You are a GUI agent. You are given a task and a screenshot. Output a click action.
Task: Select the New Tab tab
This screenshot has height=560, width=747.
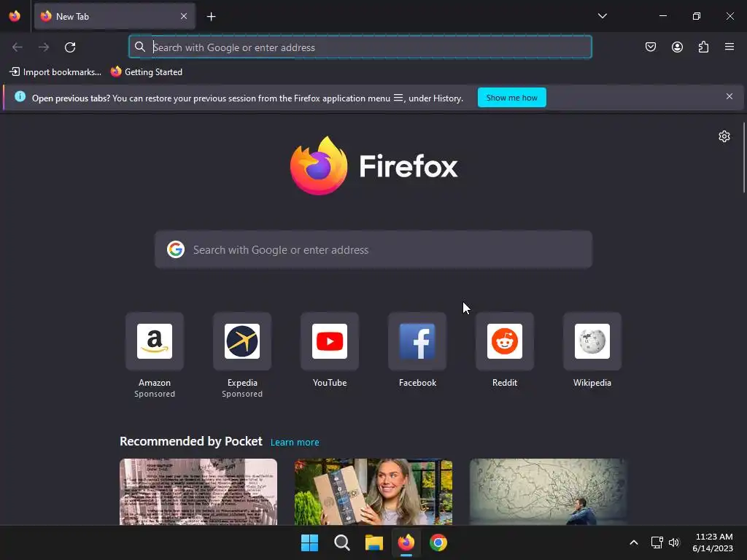coord(115,16)
